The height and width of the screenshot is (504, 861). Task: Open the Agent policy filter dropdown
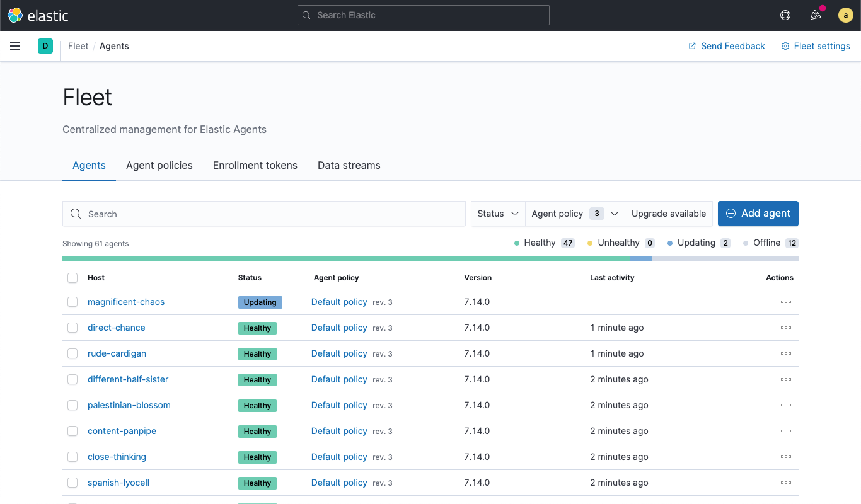[575, 214]
